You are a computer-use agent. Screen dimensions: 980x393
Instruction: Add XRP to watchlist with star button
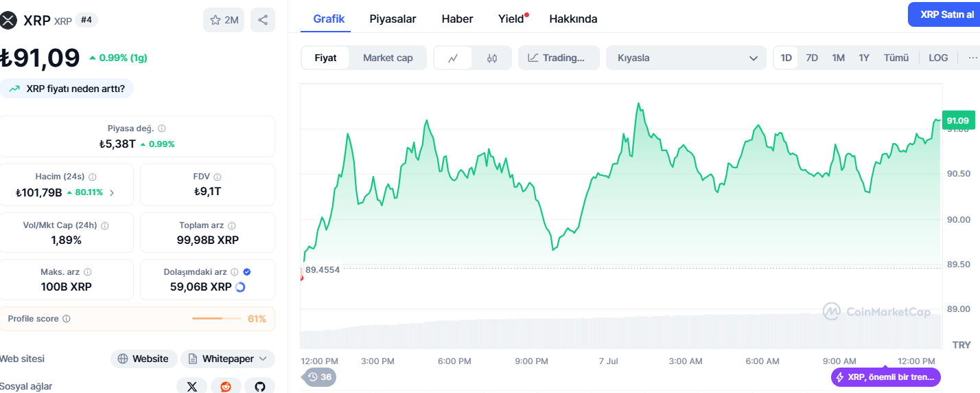click(224, 20)
